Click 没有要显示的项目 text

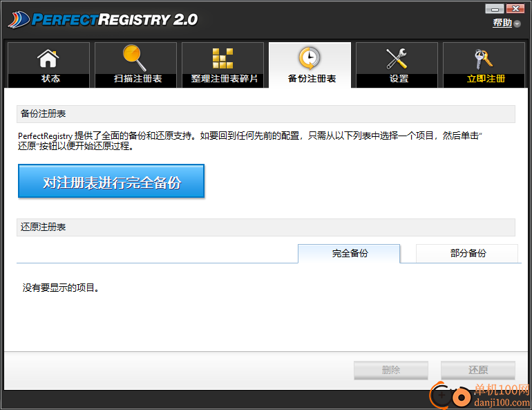click(x=61, y=288)
